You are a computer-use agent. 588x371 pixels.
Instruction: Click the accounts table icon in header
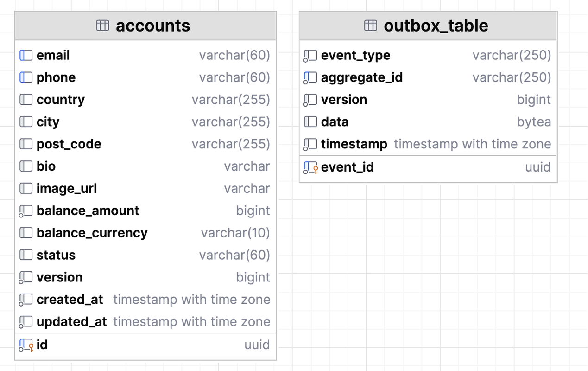tap(102, 26)
